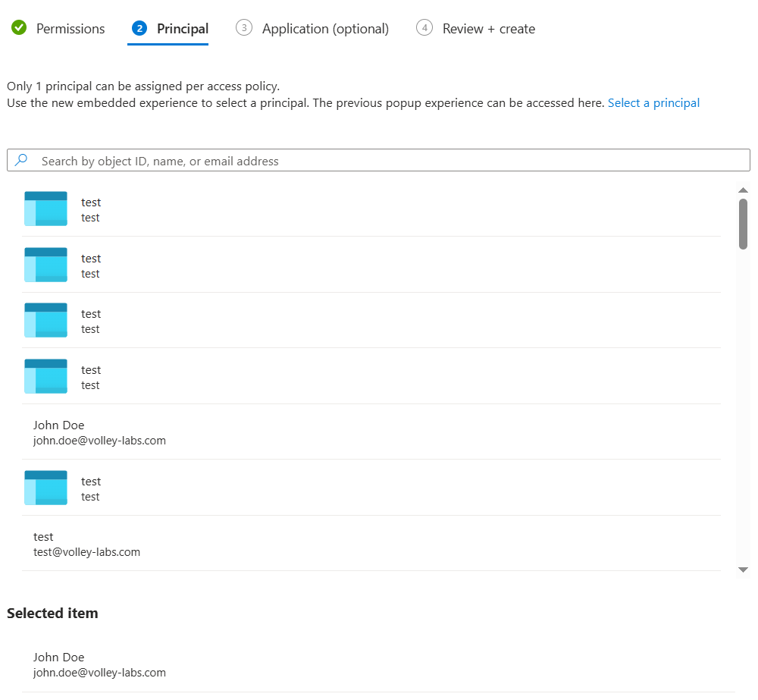The image size is (758, 700).
Task: Click the green checkmark icon beside Permissions
Action: 19,28
